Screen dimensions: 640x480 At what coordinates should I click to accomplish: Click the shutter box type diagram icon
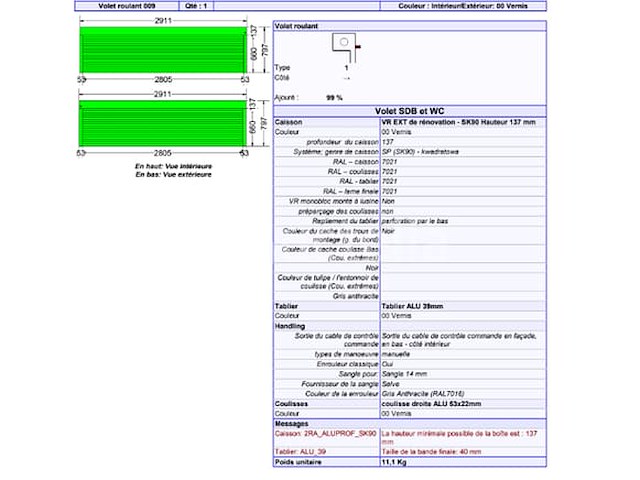click(x=346, y=43)
